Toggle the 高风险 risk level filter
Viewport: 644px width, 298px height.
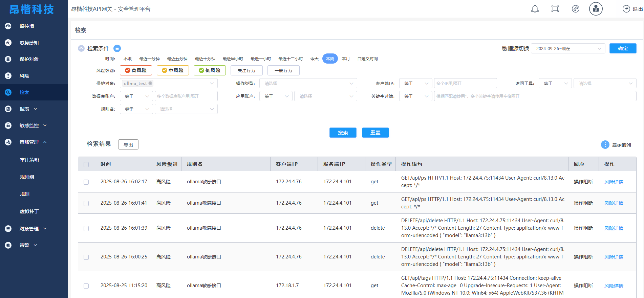tap(136, 70)
